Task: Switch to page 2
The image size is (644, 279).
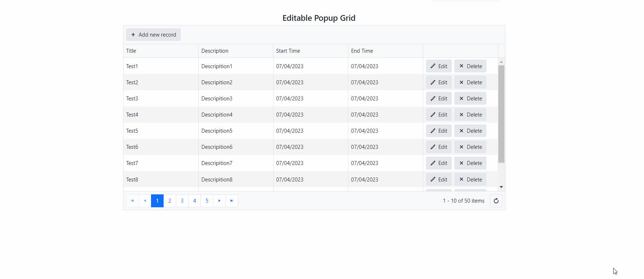Action: 170,201
